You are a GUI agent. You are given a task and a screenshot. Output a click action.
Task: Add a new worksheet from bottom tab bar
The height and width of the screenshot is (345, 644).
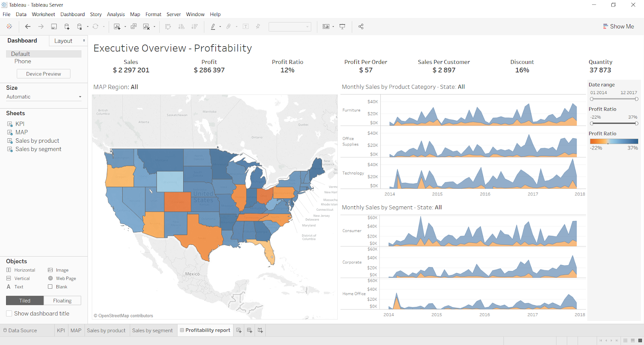click(x=239, y=331)
